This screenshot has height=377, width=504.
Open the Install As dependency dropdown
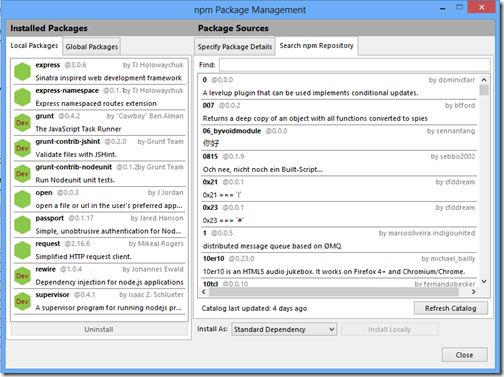[284, 329]
